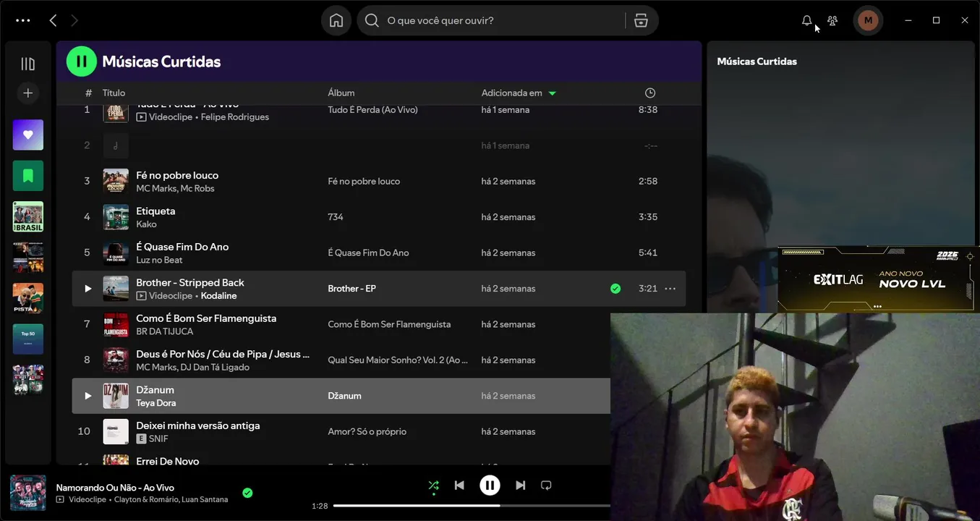Click the ExitLag Novo LVL ad banner
Viewport: 980px width, 521px height.
tap(879, 279)
